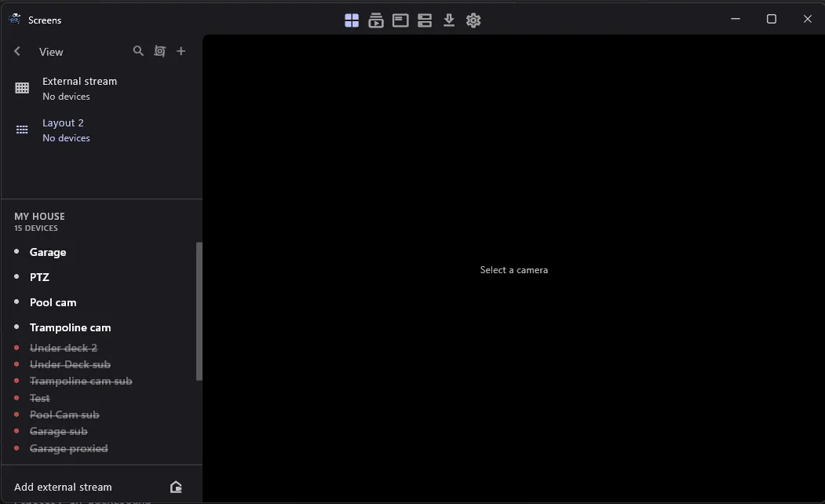Open settings with the gear icon
This screenshot has width=825, height=504.
[473, 20]
